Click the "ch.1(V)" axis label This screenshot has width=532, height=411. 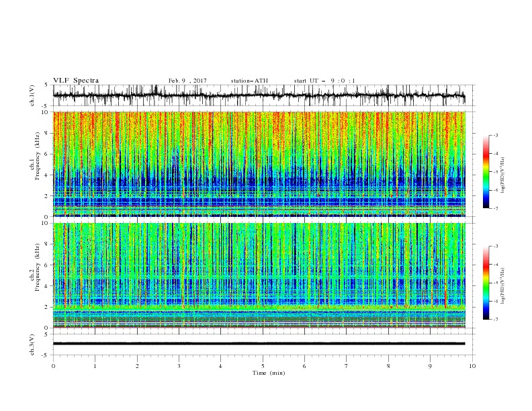(32, 95)
